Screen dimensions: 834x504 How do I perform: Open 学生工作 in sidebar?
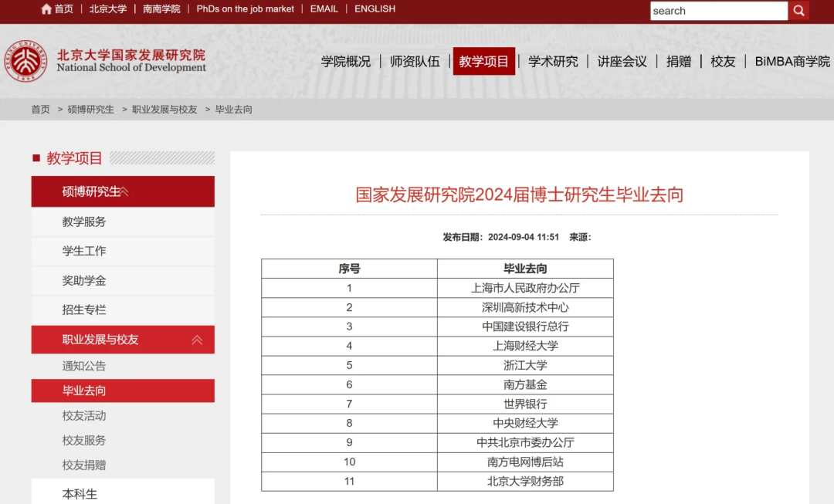123,251
